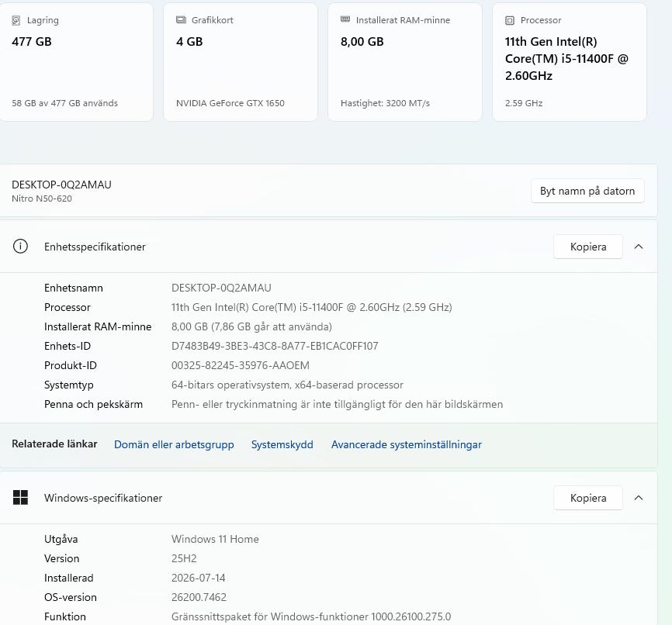Click the Systemtyp row label
Screen dimensions: 672x625
point(68,385)
